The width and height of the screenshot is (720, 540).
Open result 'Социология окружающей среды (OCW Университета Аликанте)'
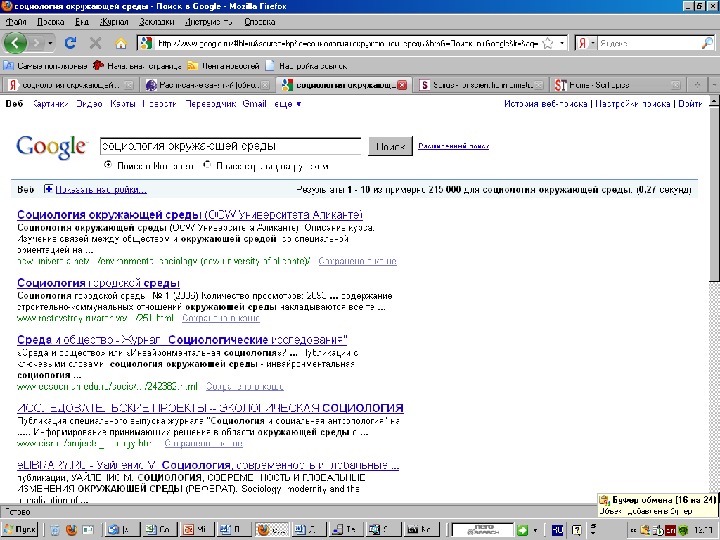tap(190, 215)
